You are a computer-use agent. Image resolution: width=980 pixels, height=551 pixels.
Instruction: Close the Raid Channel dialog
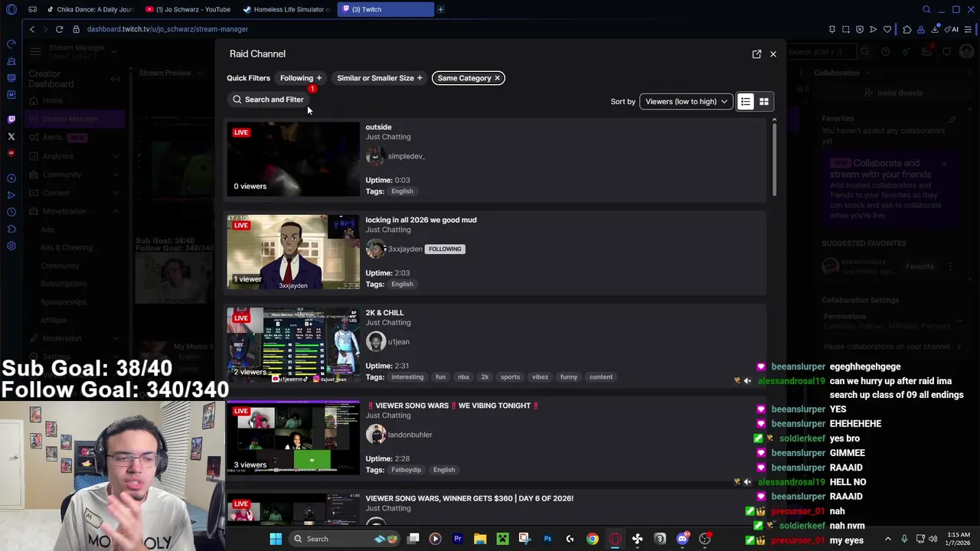(x=773, y=54)
